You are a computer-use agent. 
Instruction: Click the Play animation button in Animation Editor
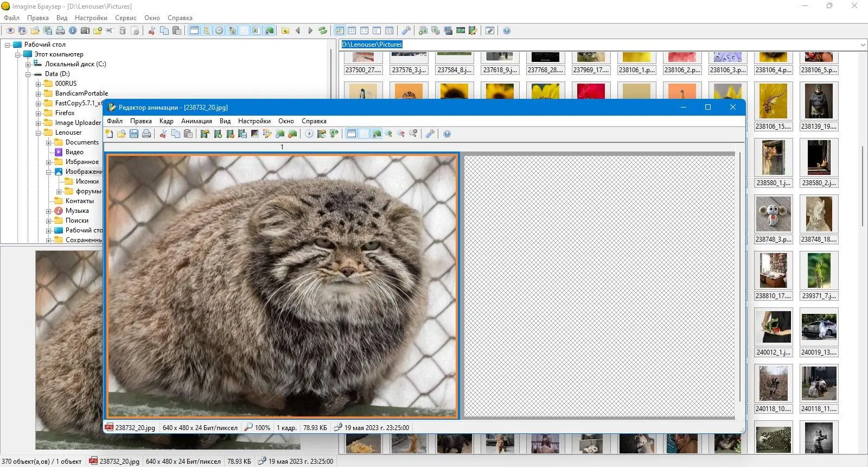309,134
